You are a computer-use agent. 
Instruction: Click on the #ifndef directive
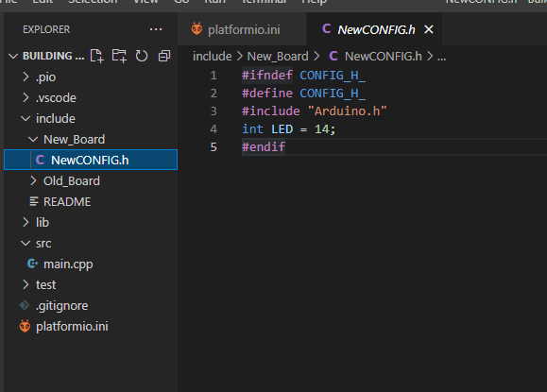[x=267, y=76]
